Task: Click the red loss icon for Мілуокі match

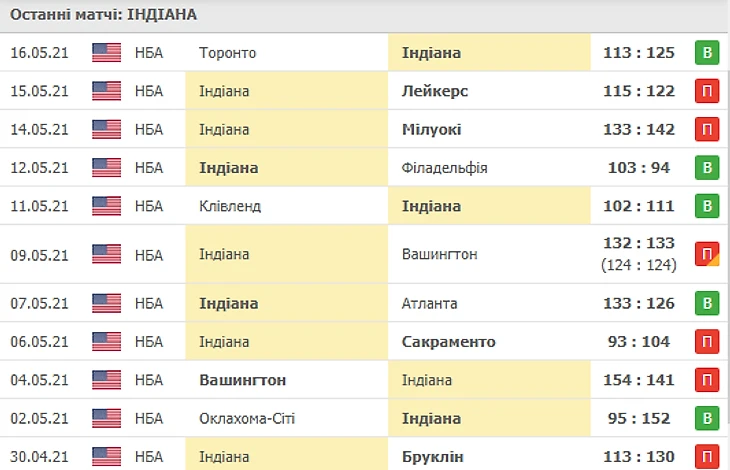Action: pos(707,130)
